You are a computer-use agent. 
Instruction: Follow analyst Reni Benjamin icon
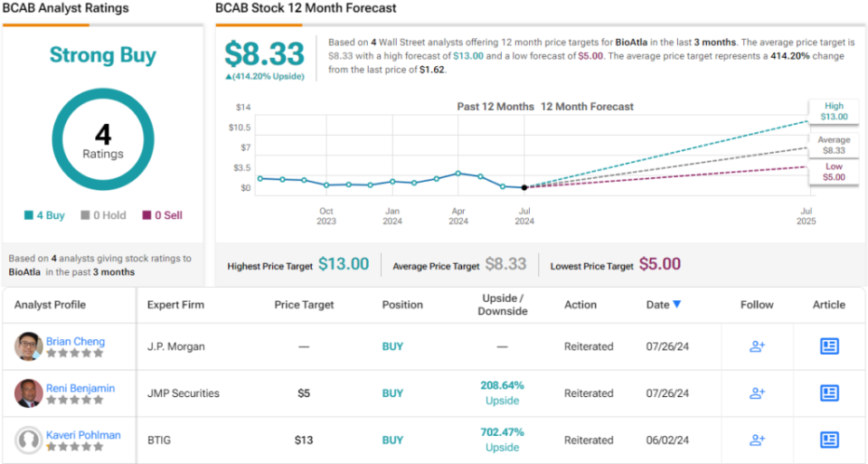click(757, 393)
